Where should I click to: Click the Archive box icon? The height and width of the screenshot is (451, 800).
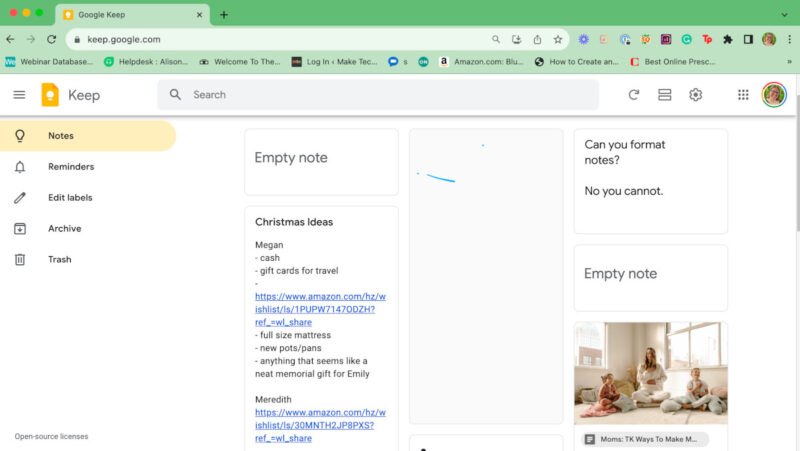coord(20,229)
